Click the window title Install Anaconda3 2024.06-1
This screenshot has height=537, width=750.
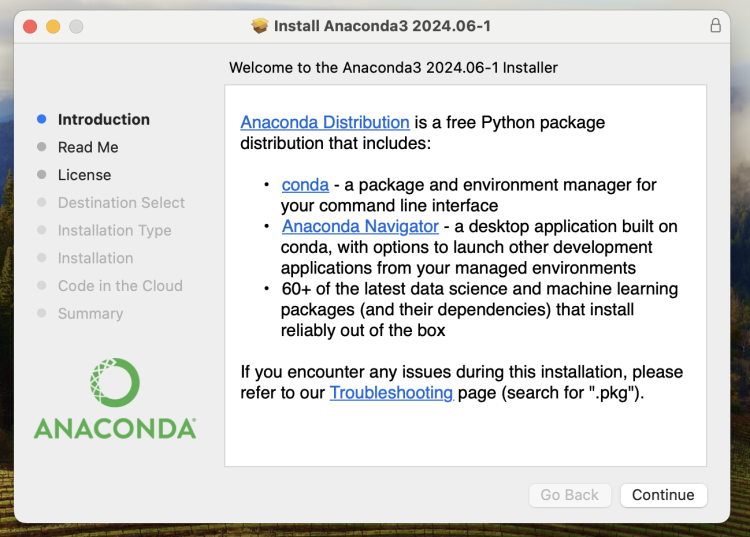tap(382, 26)
